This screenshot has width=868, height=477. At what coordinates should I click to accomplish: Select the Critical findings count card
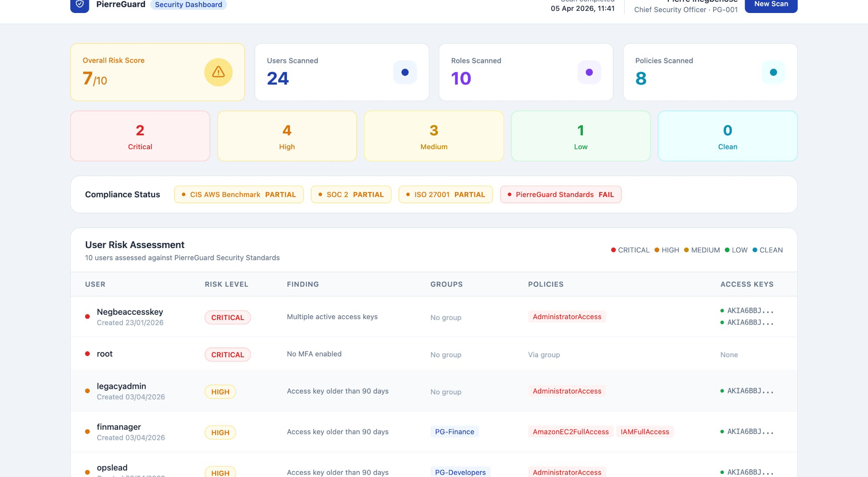click(140, 136)
